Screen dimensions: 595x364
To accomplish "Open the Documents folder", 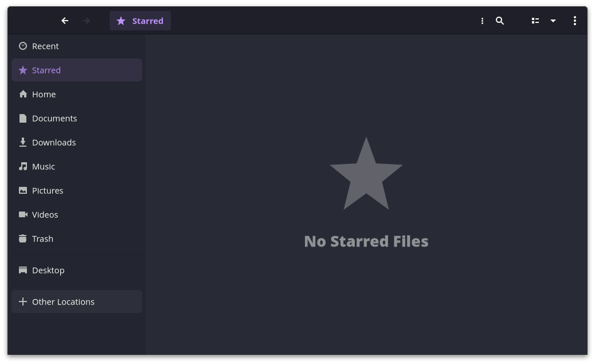I will click(x=54, y=118).
